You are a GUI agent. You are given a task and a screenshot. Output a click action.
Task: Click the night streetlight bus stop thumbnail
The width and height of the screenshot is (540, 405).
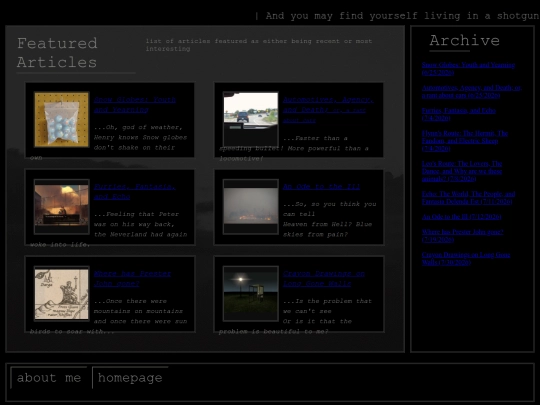coord(251,294)
